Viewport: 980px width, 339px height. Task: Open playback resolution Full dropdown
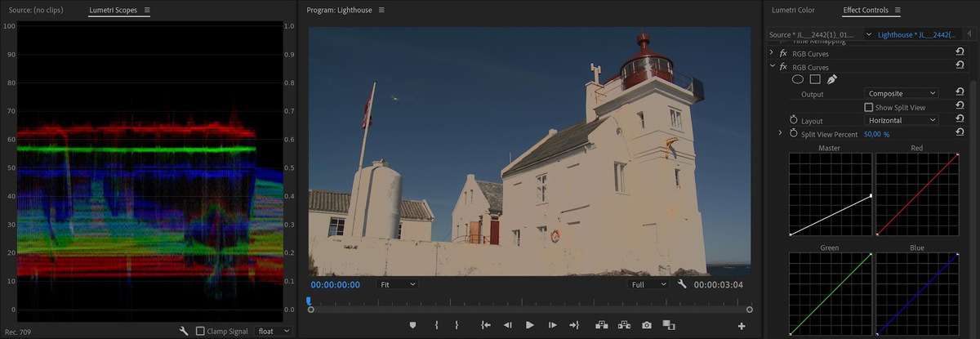click(x=649, y=284)
